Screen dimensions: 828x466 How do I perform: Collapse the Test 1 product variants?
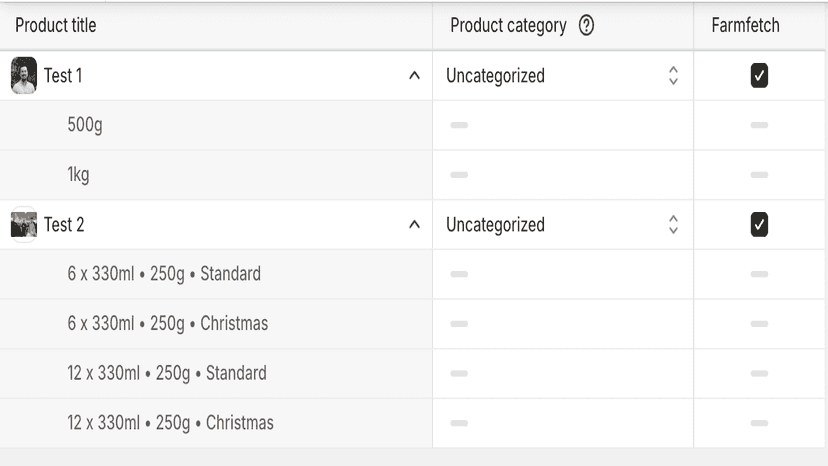[x=415, y=76]
